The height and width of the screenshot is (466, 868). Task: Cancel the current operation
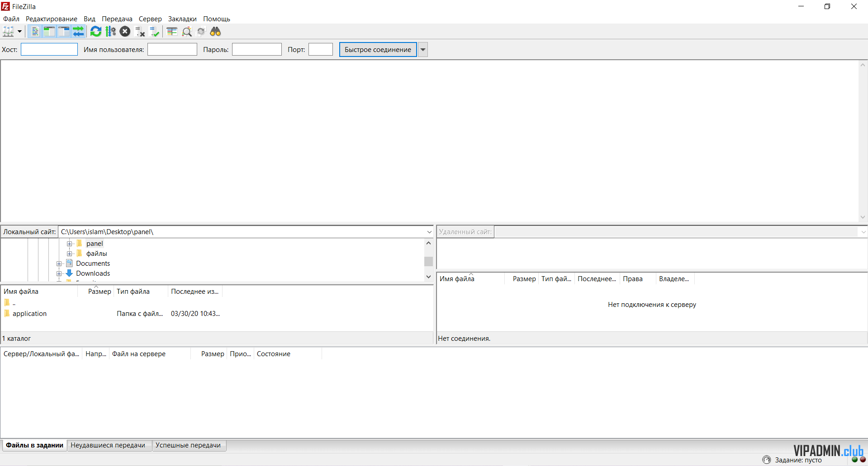pyautogui.click(x=125, y=32)
